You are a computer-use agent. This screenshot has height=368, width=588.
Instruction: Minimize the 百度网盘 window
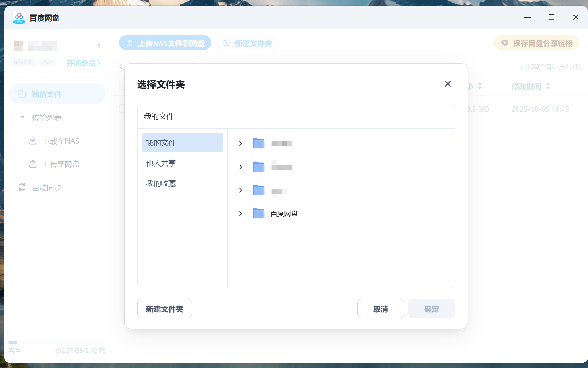527,17
